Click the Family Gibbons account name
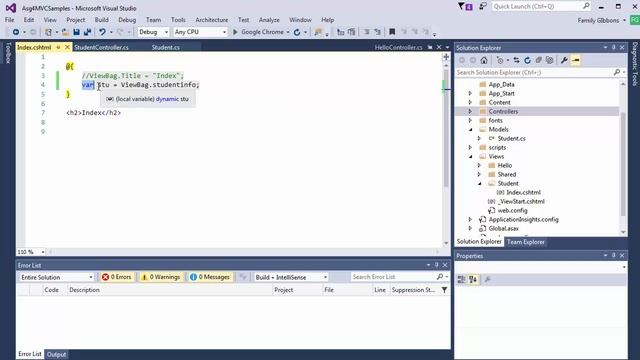This screenshot has width=640, height=360. tap(598, 20)
